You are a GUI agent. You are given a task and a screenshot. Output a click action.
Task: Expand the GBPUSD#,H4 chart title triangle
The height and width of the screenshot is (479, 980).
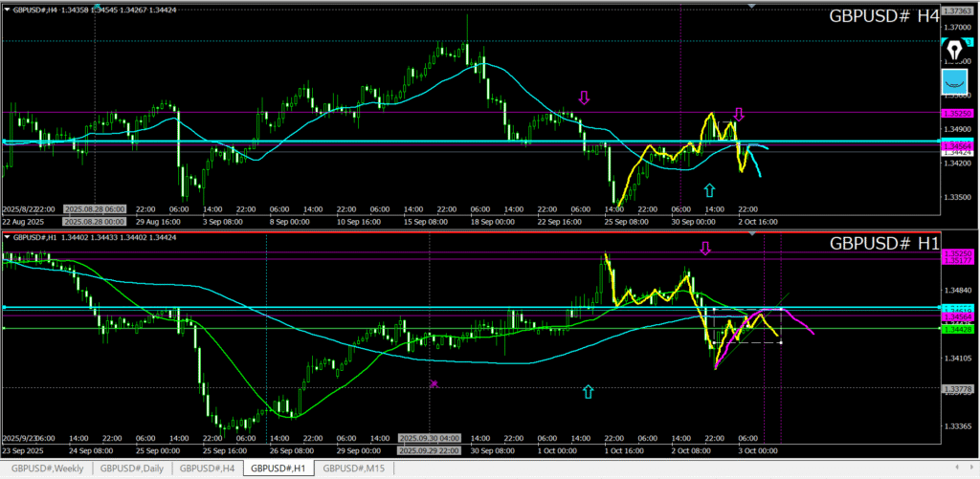coord(7,9)
